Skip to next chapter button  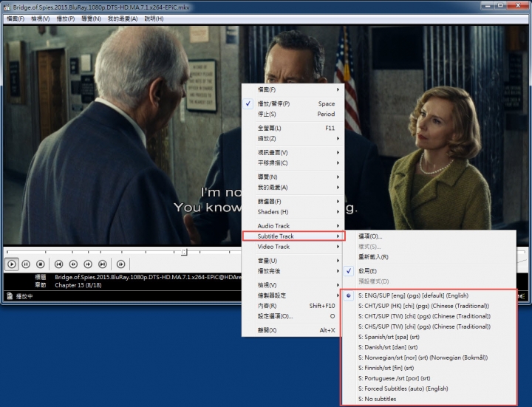point(103,264)
